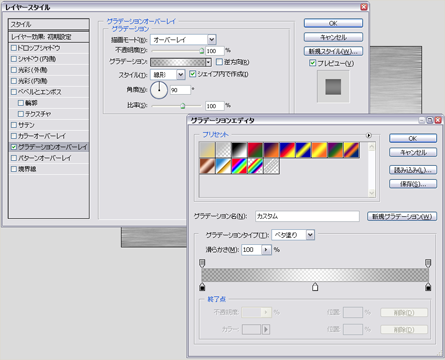Open the preset flyout menu arrow
Screen dimensions: 445x360
click(368, 135)
